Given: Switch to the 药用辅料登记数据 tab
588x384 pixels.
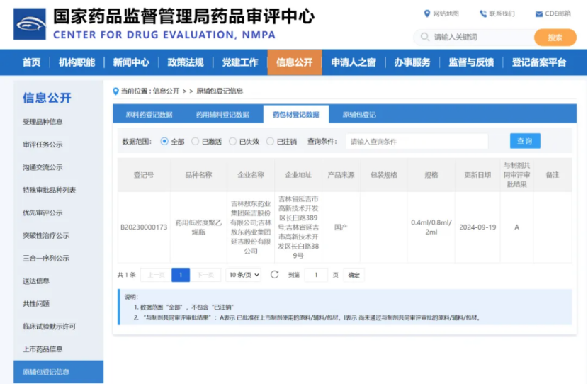Looking at the screenshot, I should pyautogui.click(x=222, y=115).
